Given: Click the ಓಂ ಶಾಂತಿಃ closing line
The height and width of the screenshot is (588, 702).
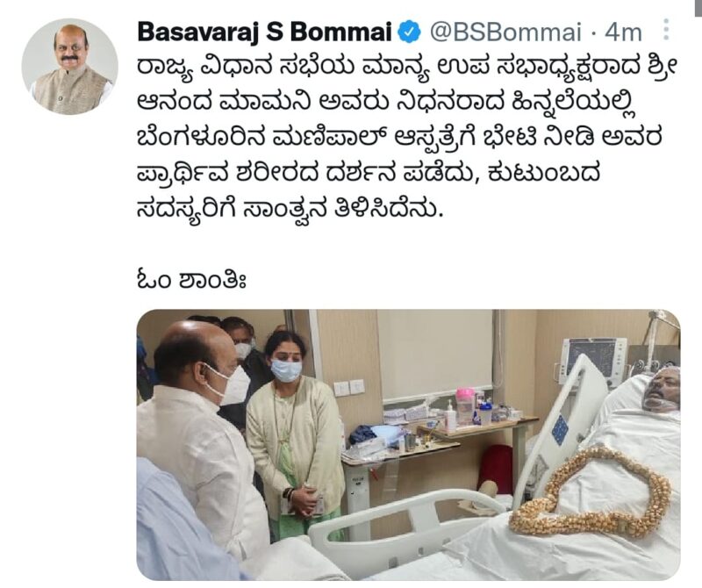Looking at the screenshot, I should click(x=191, y=280).
